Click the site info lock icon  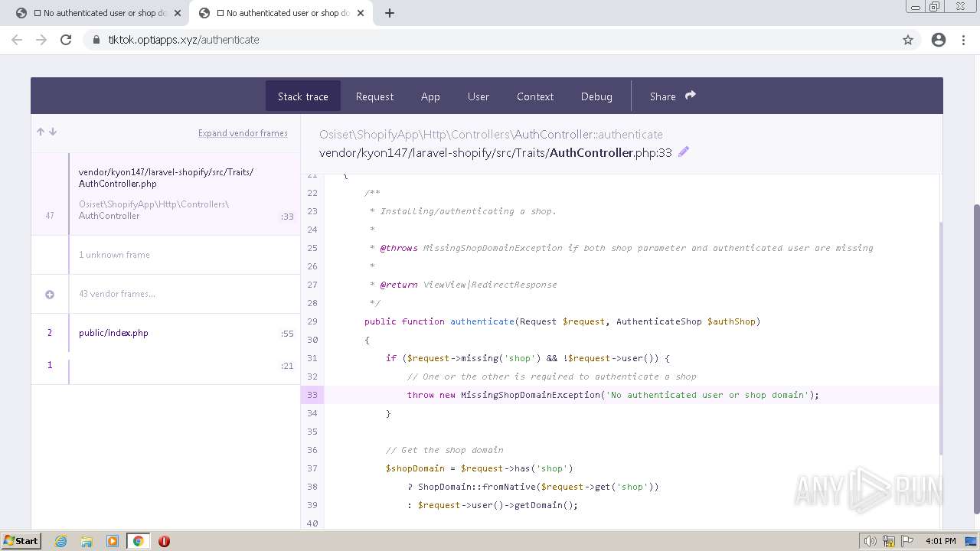(x=96, y=40)
